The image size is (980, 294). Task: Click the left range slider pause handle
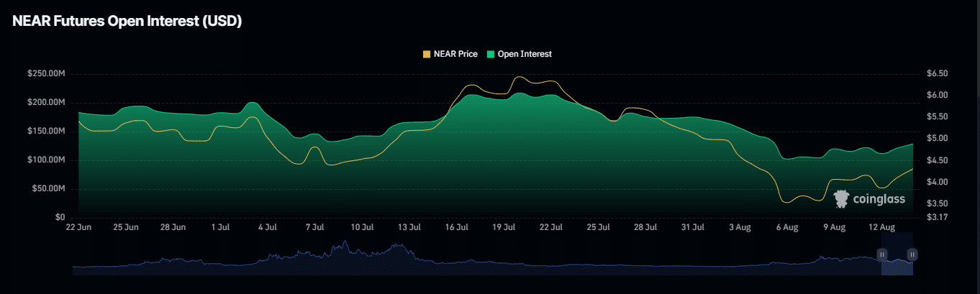(x=882, y=254)
